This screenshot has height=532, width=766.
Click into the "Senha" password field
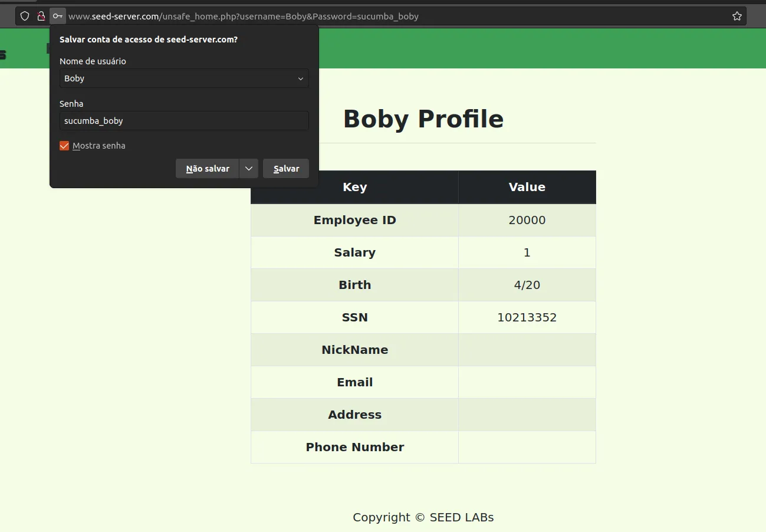[184, 121]
